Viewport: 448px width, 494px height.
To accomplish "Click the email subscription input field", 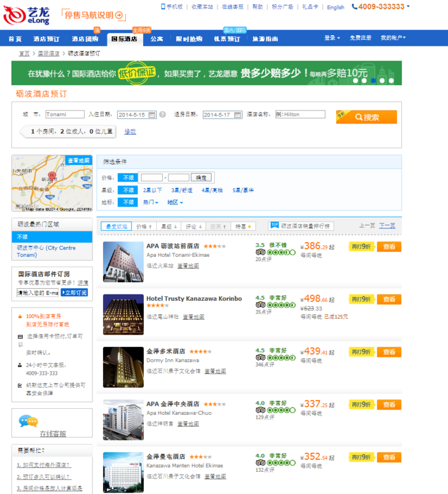I will point(38,293).
